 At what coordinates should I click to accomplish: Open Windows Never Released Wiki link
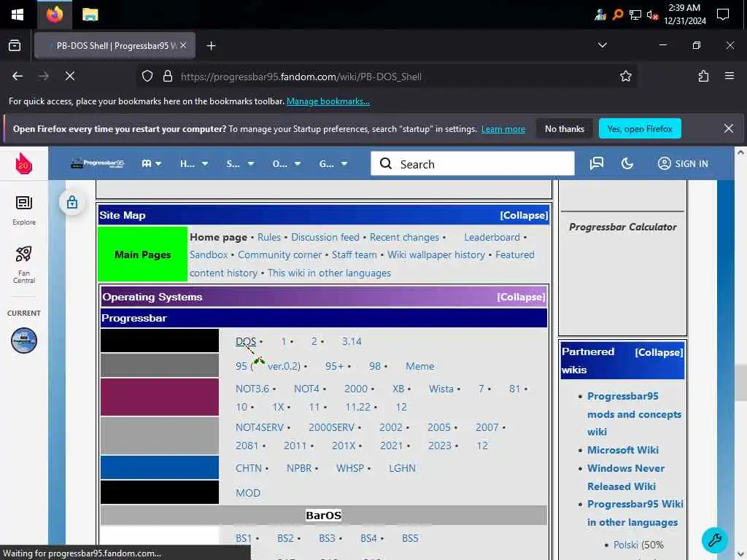point(626,477)
